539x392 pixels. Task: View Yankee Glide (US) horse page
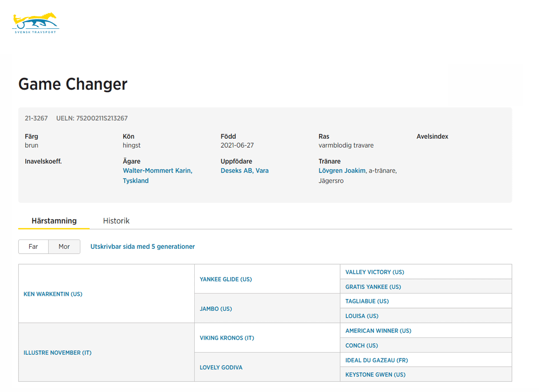(225, 279)
